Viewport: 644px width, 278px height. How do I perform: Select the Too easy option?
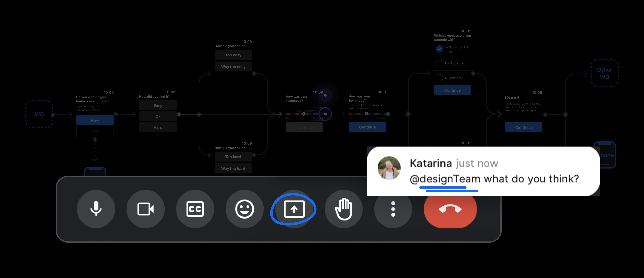click(233, 55)
